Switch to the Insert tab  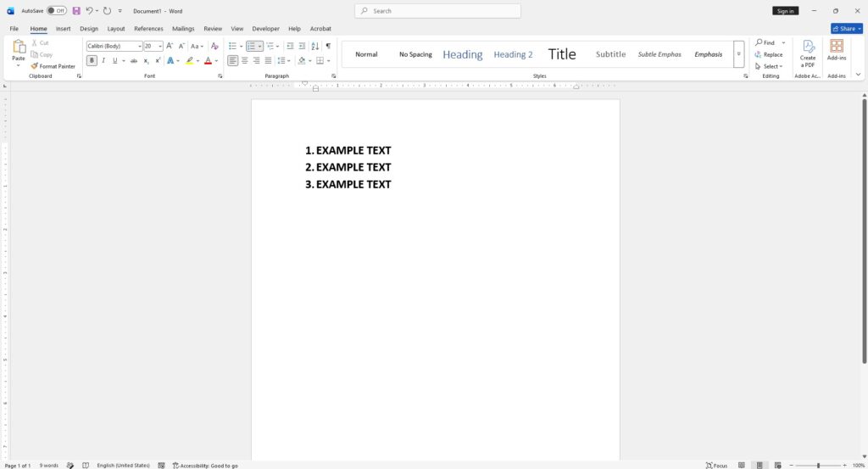point(63,29)
